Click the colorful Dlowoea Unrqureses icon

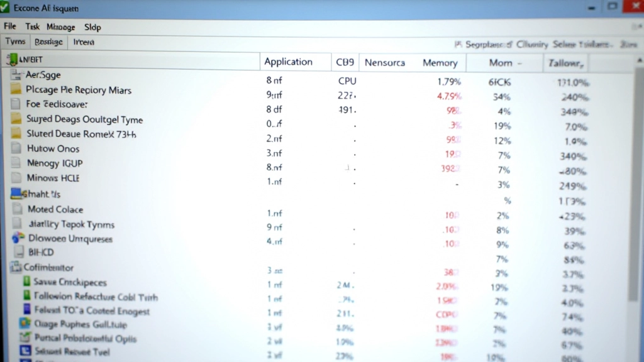pos(18,238)
